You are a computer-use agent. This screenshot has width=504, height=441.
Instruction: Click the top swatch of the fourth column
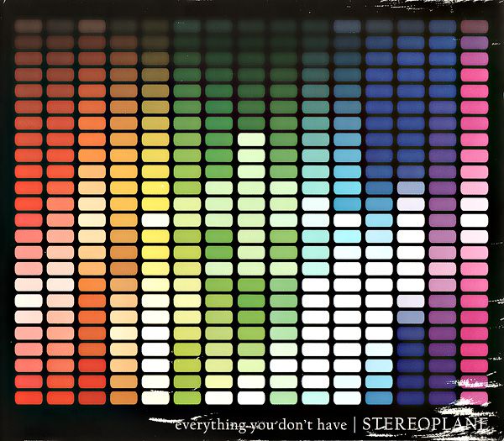point(124,26)
